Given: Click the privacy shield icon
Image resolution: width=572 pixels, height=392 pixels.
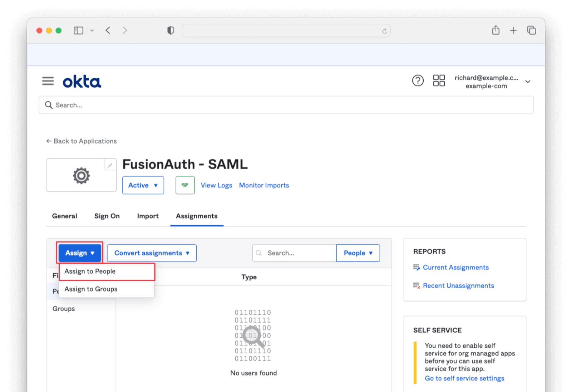Looking at the screenshot, I should click(x=171, y=30).
